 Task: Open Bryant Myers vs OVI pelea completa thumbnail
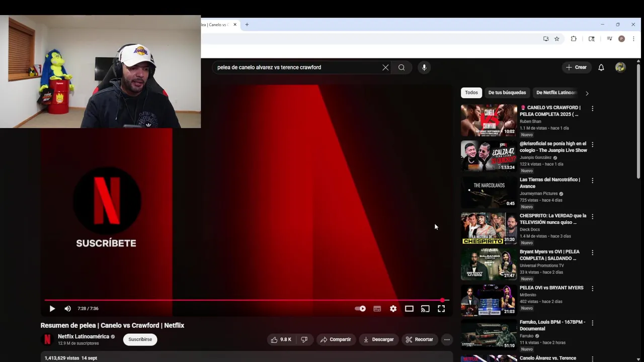(x=489, y=264)
